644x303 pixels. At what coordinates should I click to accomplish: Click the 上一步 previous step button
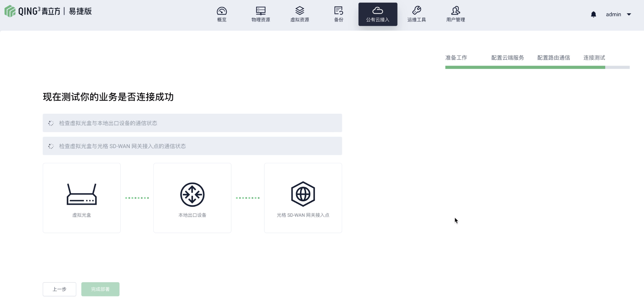(x=59, y=289)
